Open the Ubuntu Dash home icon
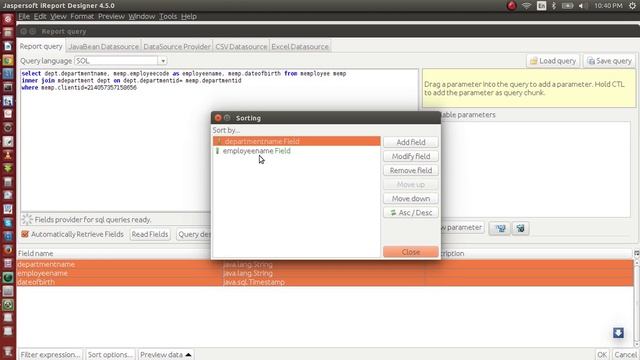 [x=8, y=19]
